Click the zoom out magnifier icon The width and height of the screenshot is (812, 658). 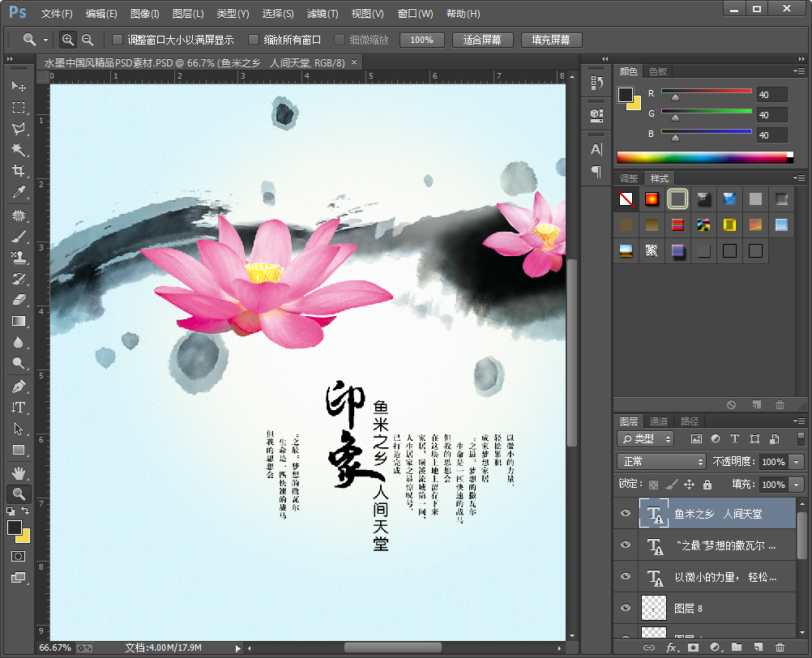tap(88, 40)
